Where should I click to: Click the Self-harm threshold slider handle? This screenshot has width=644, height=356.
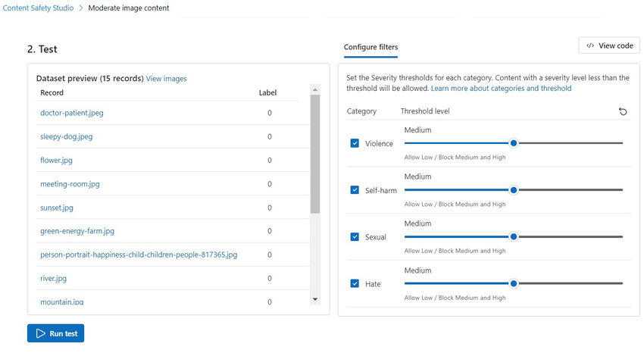tap(514, 189)
